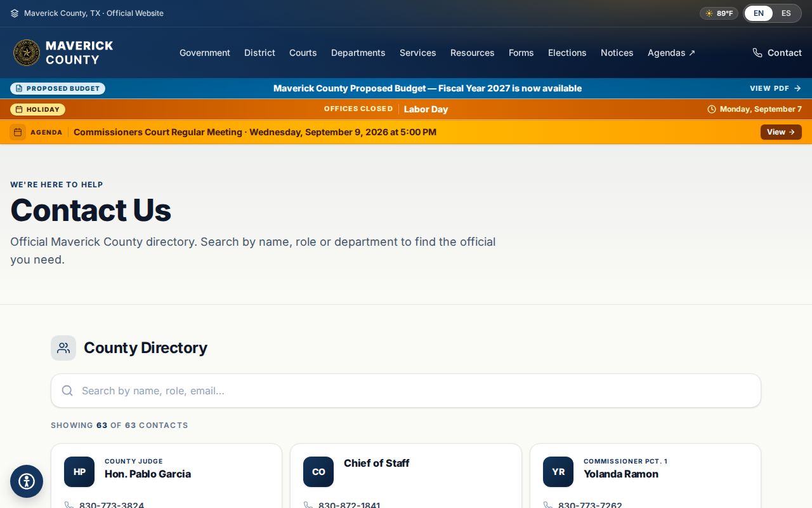The width and height of the screenshot is (812, 508).
Task: Click phone number 830-872-1841
Action: pos(349,505)
